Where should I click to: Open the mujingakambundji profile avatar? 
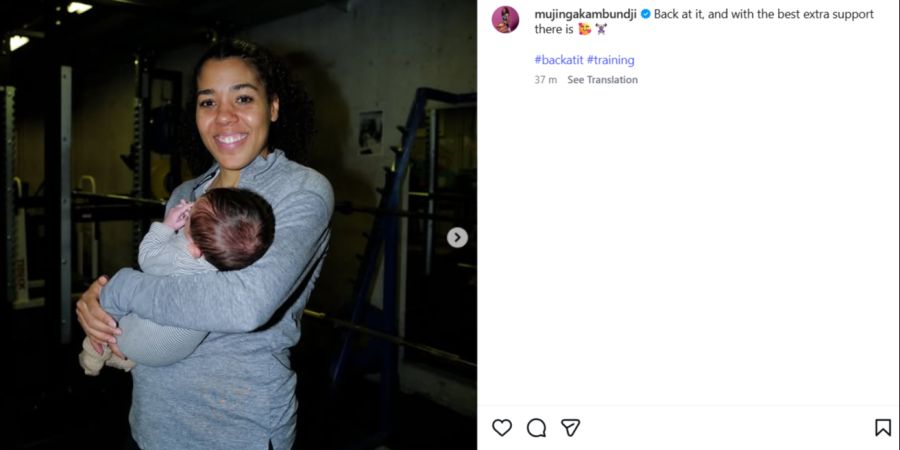pos(506,20)
